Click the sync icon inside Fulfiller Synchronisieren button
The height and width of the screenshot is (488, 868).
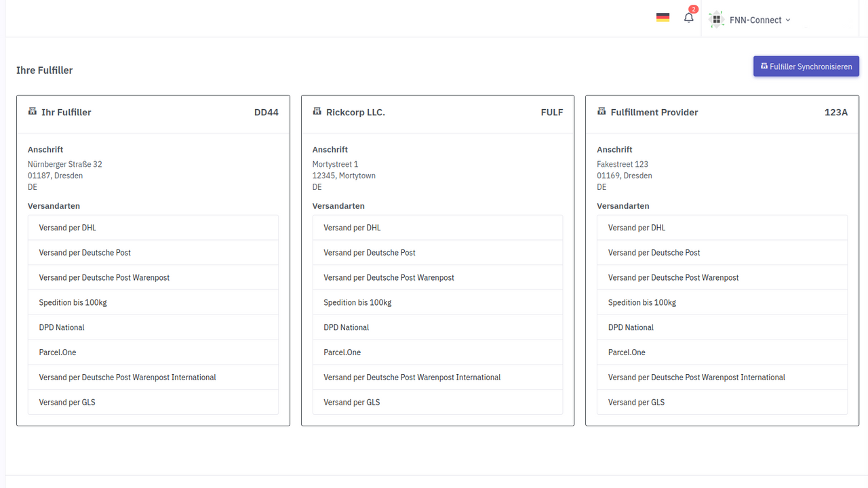[766, 66]
